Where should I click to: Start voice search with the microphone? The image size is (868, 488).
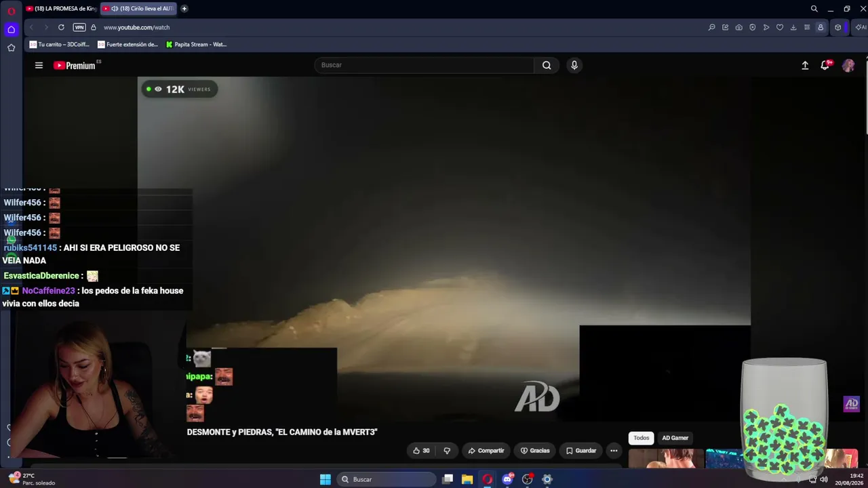(x=574, y=65)
